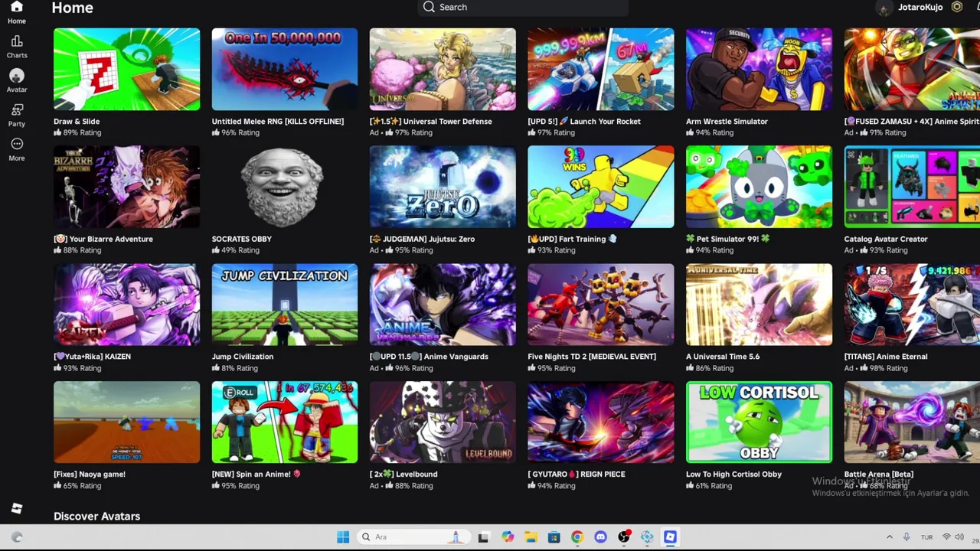Expand the hidden system tray icons chevron
The image size is (980, 551).
coord(889,537)
